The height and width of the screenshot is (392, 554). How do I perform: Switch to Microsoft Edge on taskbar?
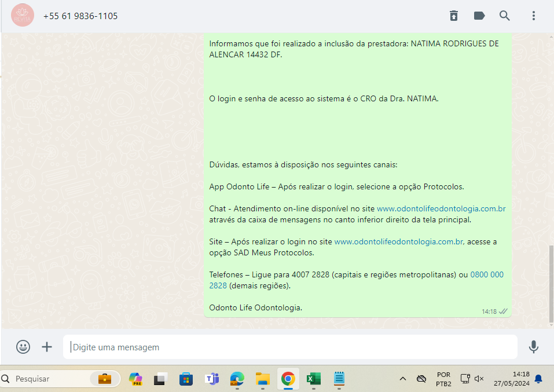click(237, 379)
